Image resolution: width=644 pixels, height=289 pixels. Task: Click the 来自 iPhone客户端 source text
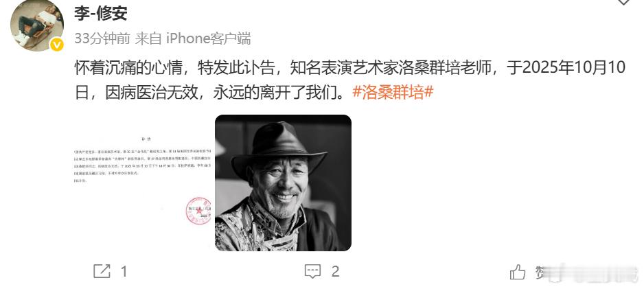193,38
